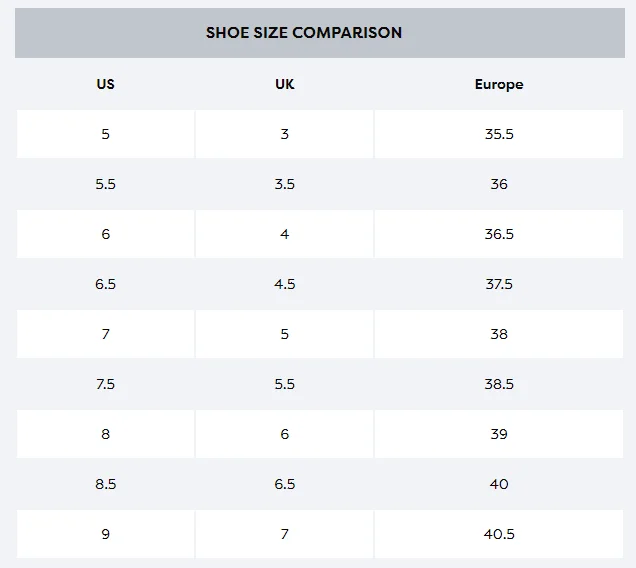Select US size 6.5 cell
Screen dimensions: 636x568
[x=105, y=284]
